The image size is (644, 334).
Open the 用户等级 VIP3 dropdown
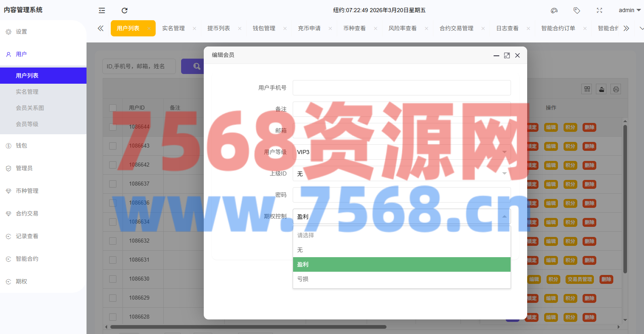(401, 152)
